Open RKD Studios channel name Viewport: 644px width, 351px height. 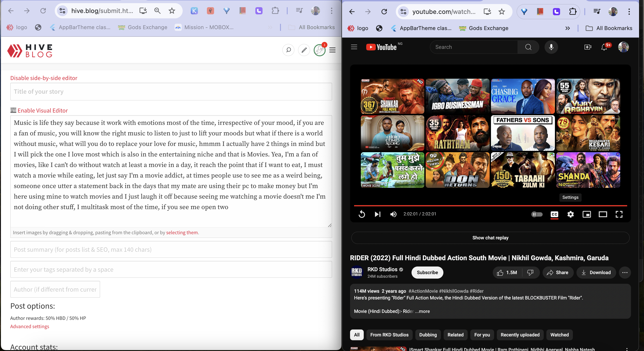pyautogui.click(x=382, y=269)
